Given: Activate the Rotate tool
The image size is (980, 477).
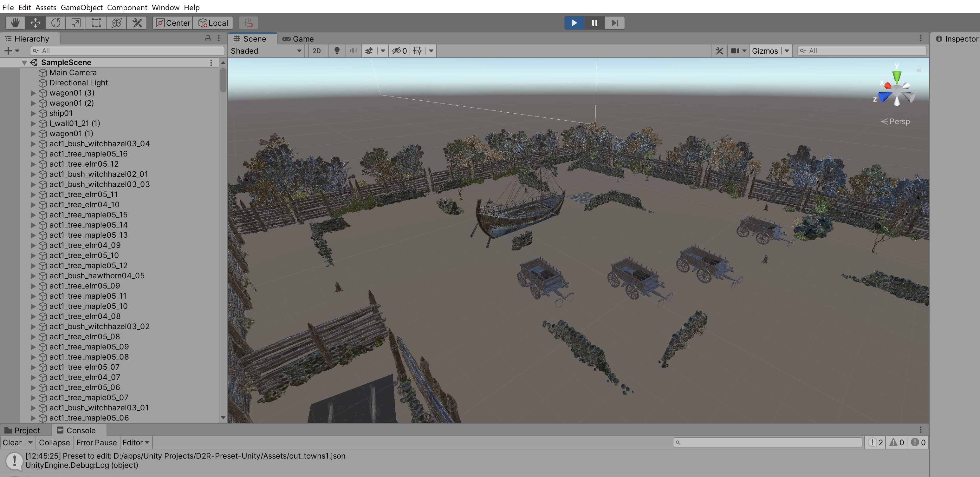Looking at the screenshot, I should point(55,23).
